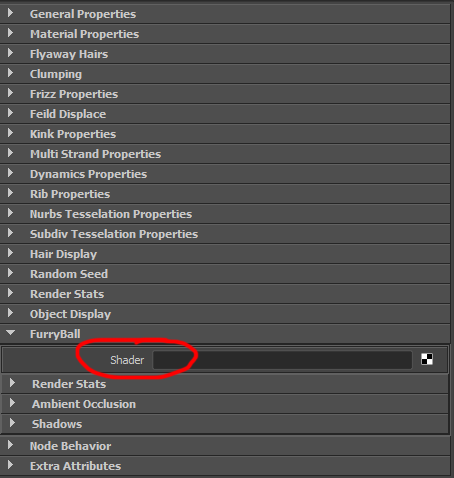
Task: Expand the Clumping section
Action: tap(10, 73)
